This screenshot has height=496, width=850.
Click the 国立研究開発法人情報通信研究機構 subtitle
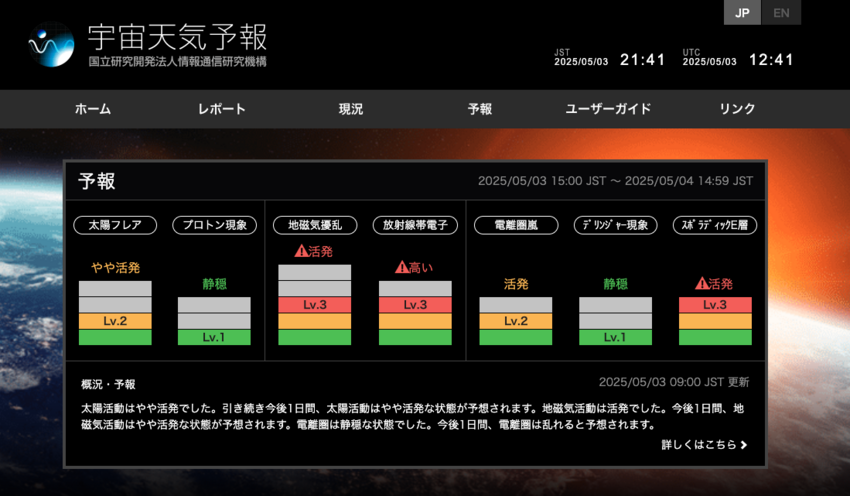tap(178, 62)
